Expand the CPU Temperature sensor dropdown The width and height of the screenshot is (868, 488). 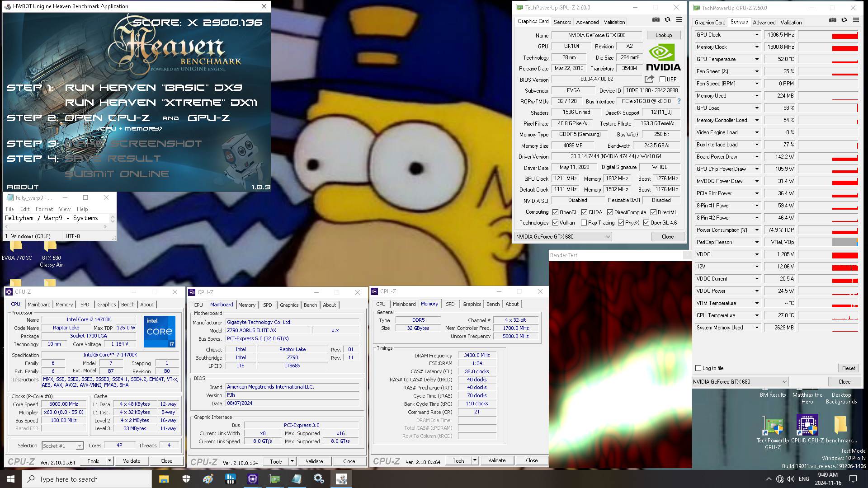coord(756,315)
